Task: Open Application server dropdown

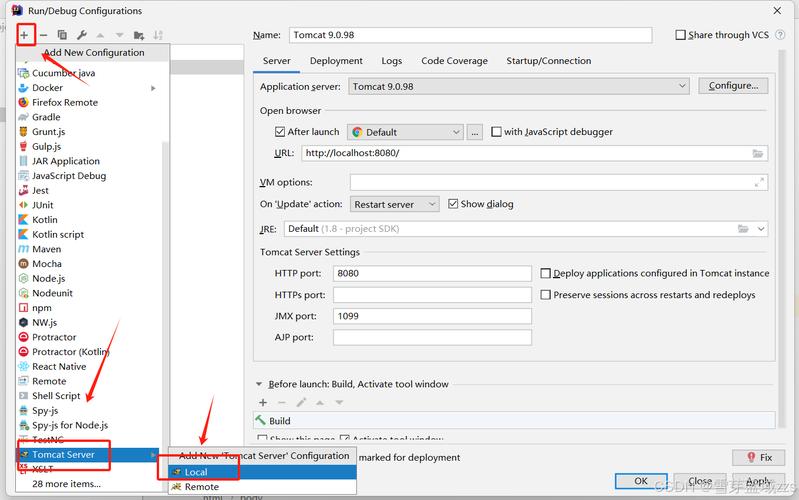Action: (519, 87)
